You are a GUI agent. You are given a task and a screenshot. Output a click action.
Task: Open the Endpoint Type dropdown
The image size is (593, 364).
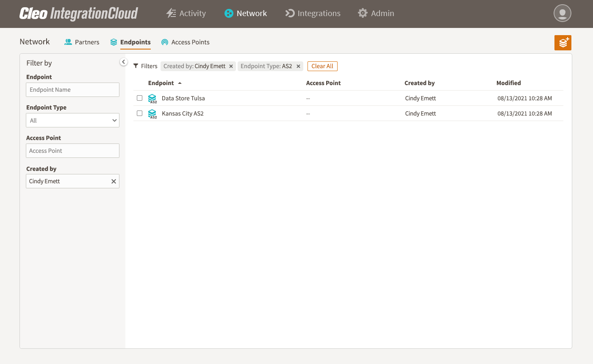[73, 121]
